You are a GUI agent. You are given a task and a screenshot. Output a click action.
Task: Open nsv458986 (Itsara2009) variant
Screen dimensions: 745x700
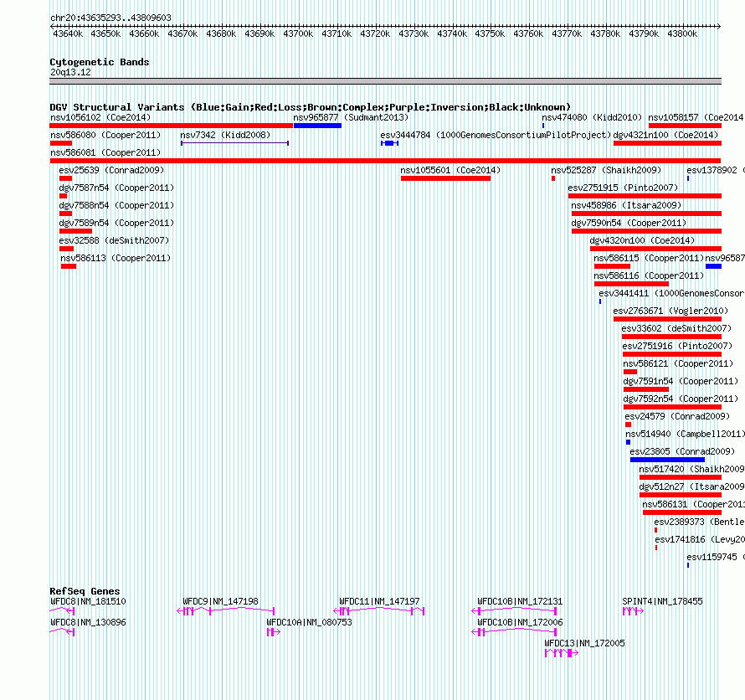pyautogui.click(x=626, y=205)
